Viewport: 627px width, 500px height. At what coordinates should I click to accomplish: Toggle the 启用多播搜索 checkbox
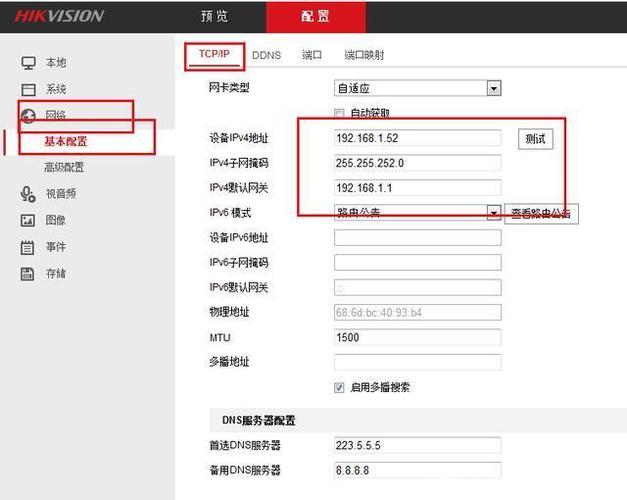click(339, 388)
